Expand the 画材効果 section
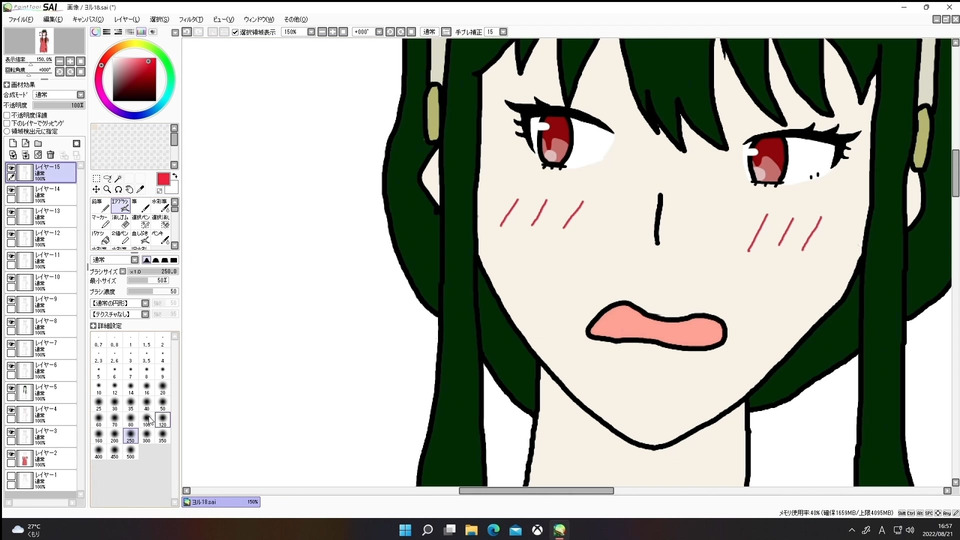Image resolution: width=960 pixels, height=540 pixels. [x=7, y=84]
